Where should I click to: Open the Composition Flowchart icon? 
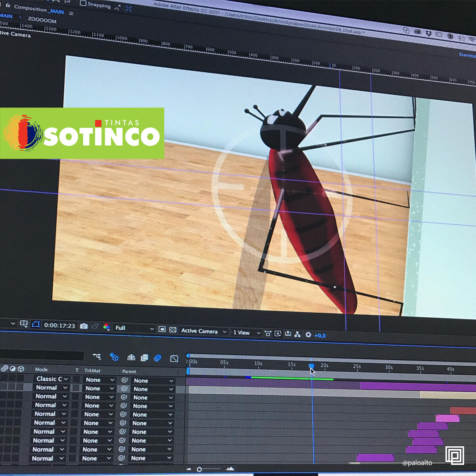[x=297, y=334]
